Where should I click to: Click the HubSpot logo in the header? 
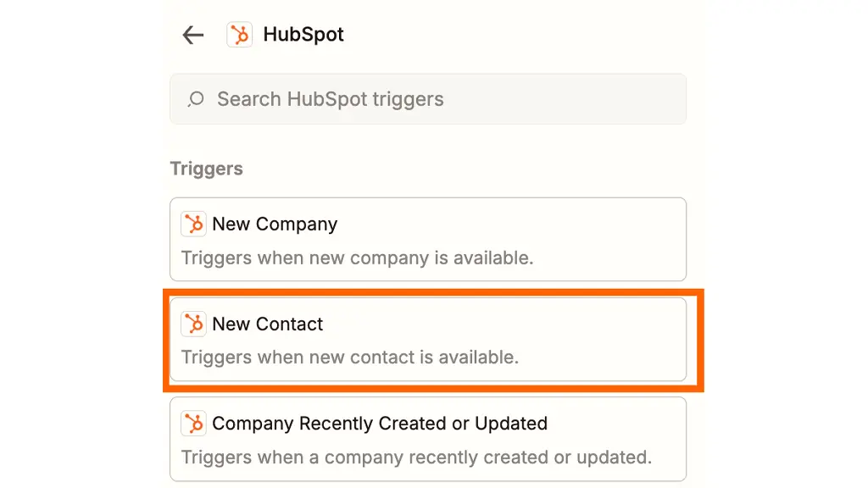[x=240, y=35]
